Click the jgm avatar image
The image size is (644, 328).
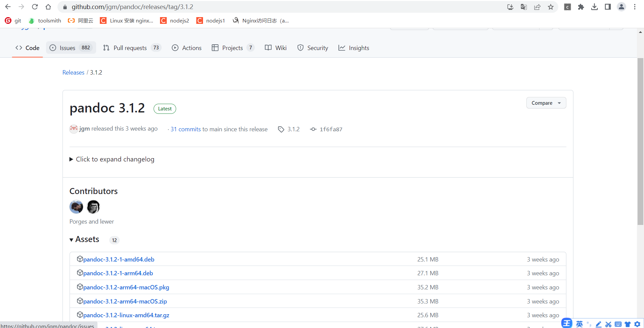pyautogui.click(x=74, y=129)
